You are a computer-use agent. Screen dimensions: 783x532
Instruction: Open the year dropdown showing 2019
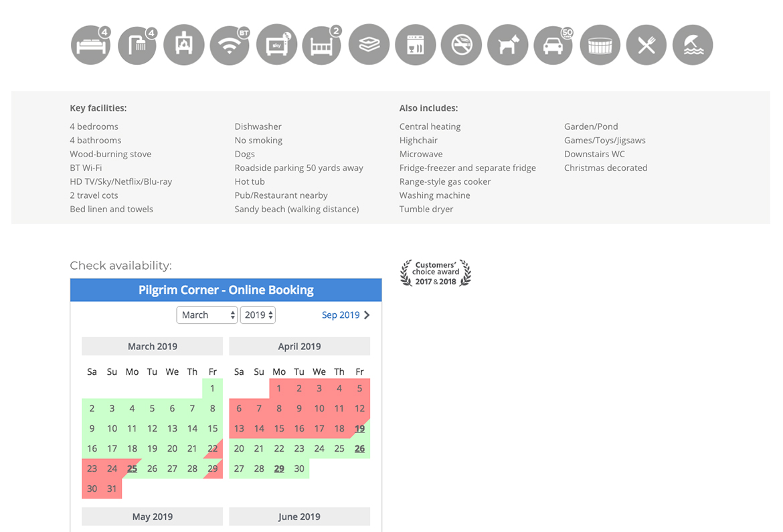pyautogui.click(x=258, y=315)
